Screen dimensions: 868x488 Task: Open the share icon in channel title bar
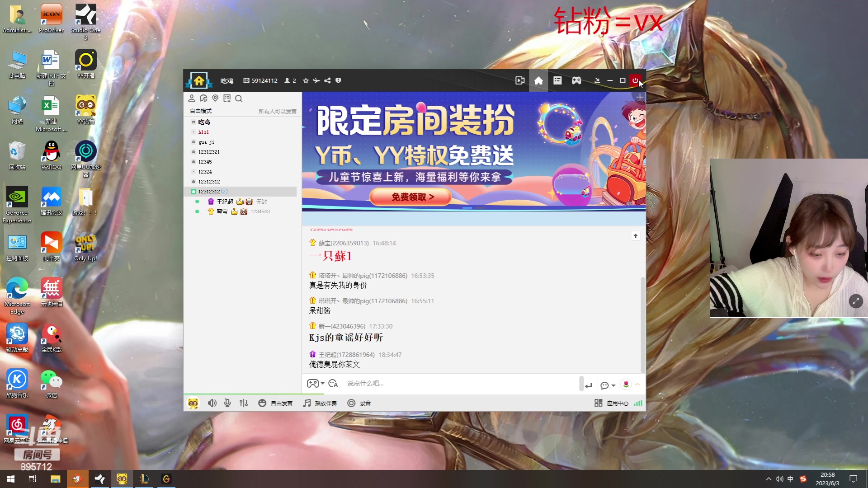327,80
